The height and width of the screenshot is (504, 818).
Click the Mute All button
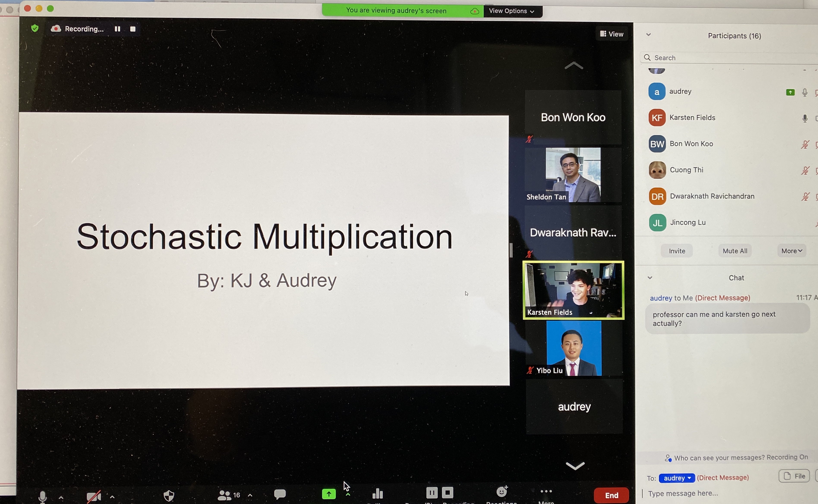735,251
